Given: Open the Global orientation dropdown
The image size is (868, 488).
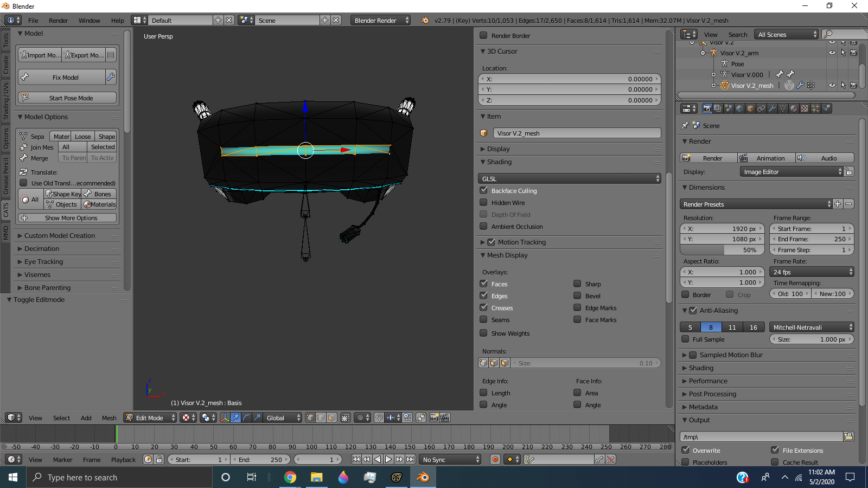Looking at the screenshot, I should click(x=283, y=418).
